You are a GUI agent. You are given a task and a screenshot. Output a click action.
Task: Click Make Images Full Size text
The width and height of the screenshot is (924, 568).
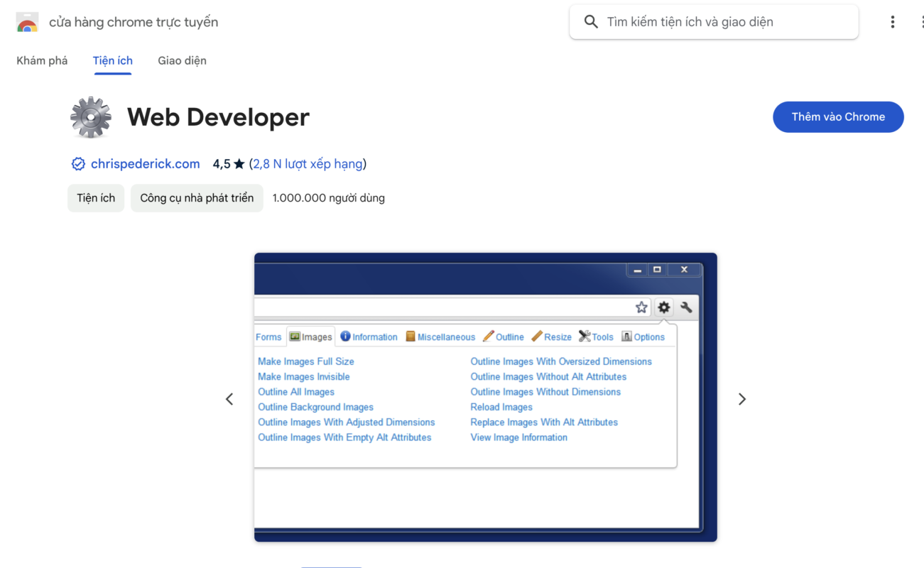tap(306, 361)
